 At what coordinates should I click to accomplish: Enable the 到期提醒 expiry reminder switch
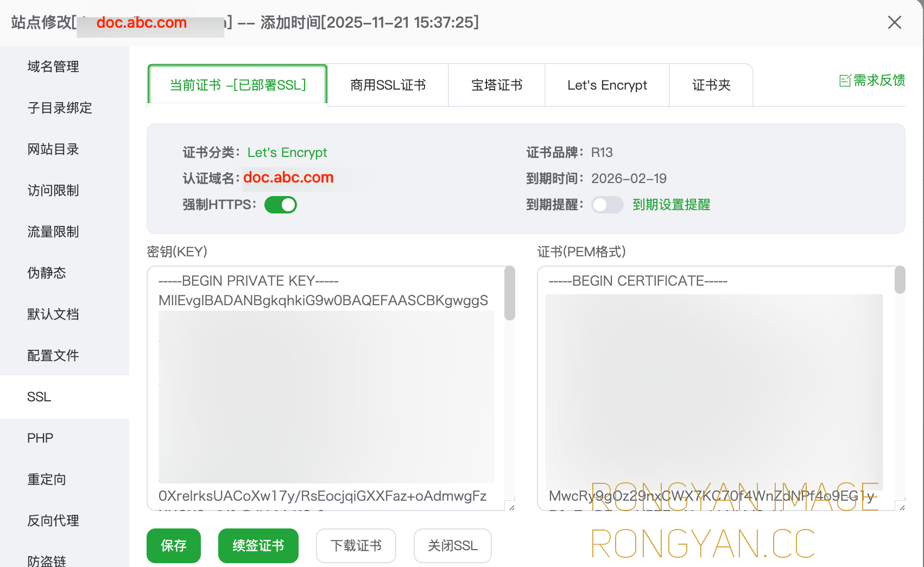pyautogui.click(x=607, y=205)
